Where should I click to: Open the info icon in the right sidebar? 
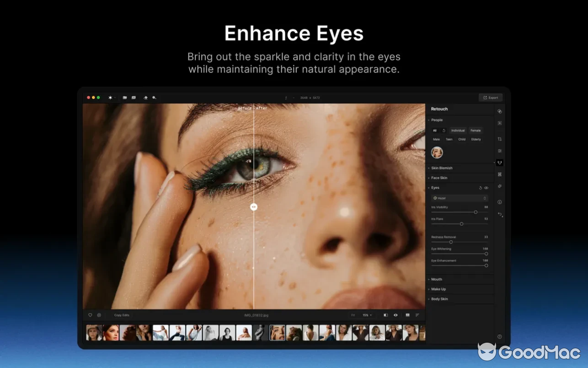point(499,202)
